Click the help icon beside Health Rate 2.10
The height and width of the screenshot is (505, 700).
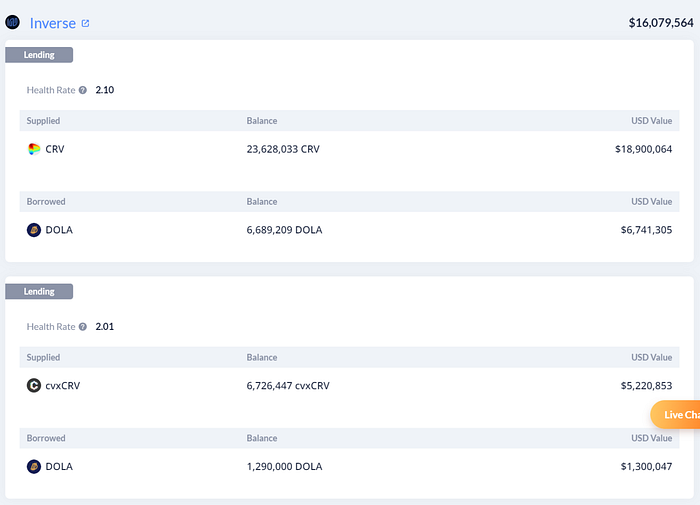pos(83,90)
